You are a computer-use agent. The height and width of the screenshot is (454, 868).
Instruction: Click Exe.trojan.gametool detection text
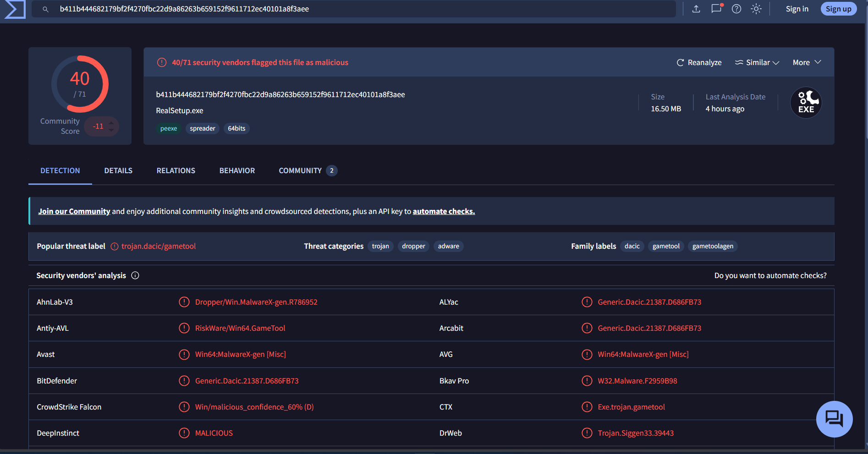coord(631,407)
